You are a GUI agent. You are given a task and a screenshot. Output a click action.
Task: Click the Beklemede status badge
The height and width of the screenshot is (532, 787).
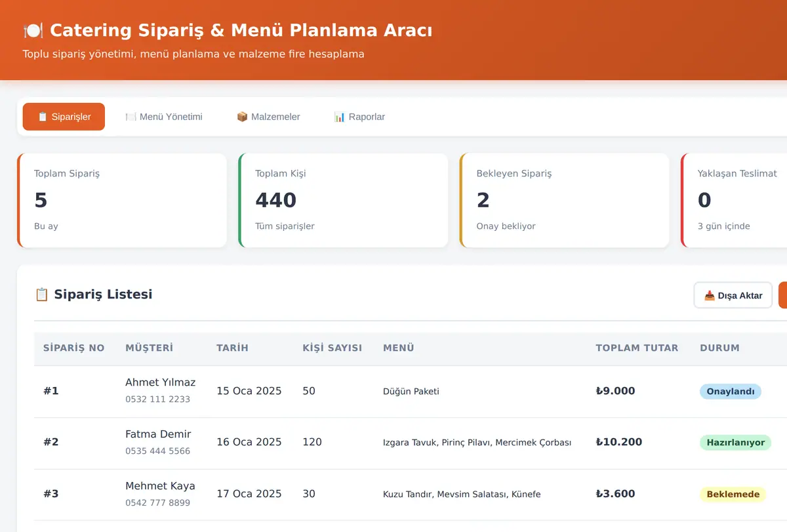pyautogui.click(x=733, y=495)
